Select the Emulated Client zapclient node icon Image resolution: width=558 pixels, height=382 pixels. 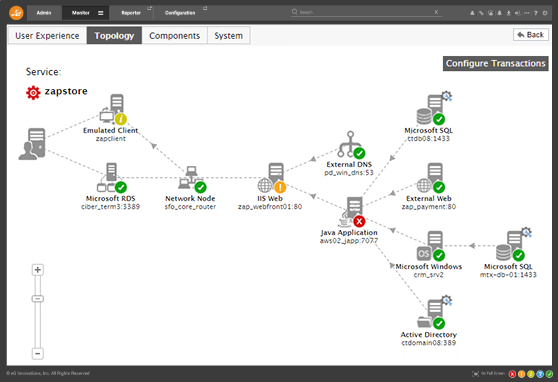click(x=113, y=110)
